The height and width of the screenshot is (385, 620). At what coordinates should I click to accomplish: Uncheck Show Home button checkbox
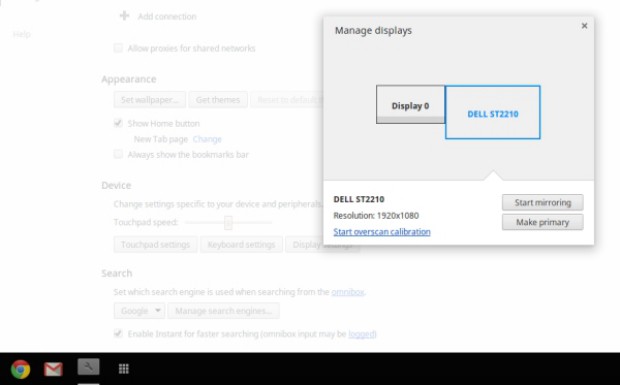click(118, 123)
